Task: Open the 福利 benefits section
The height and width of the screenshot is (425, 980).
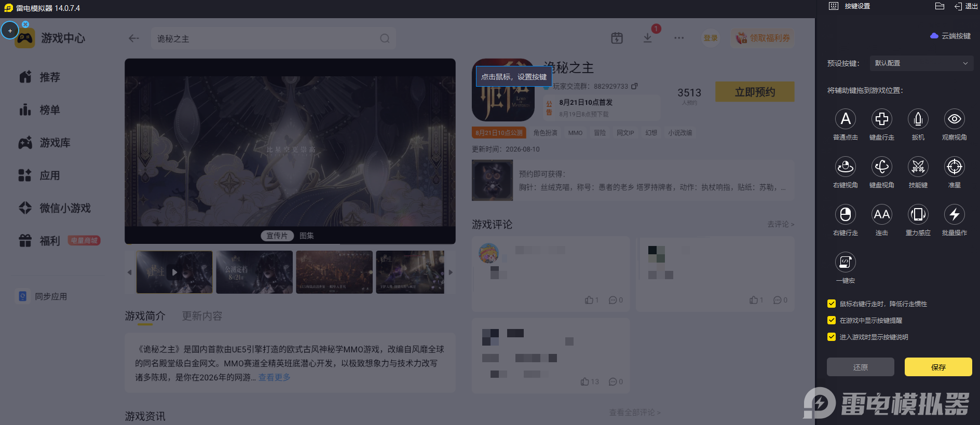Action: (x=40, y=241)
